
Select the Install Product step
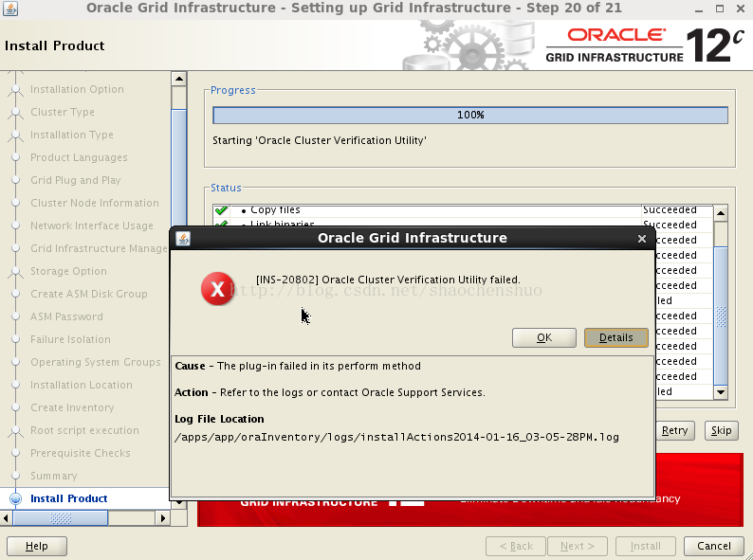point(68,498)
